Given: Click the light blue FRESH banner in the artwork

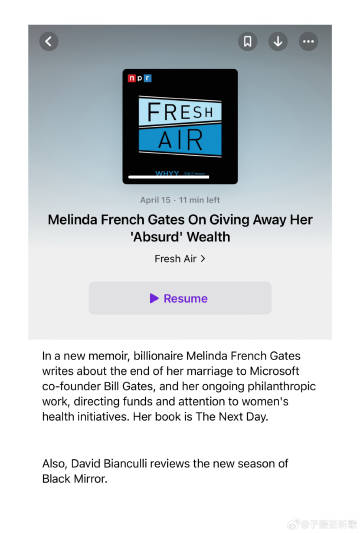Looking at the screenshot, I should [x=180, y=111].
